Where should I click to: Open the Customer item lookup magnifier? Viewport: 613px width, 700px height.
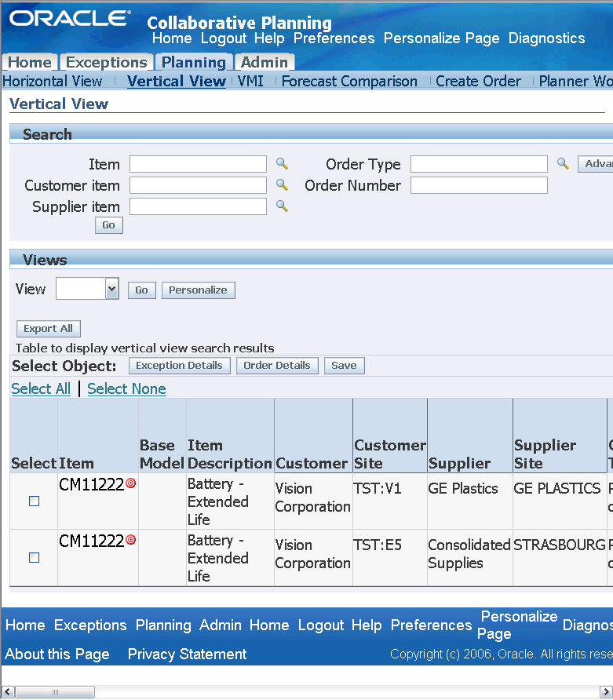282,185
